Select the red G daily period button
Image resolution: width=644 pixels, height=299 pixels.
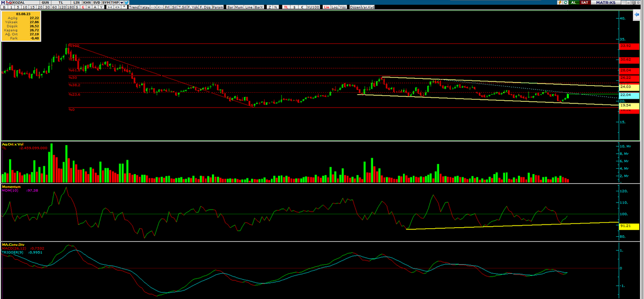(83, 7)
